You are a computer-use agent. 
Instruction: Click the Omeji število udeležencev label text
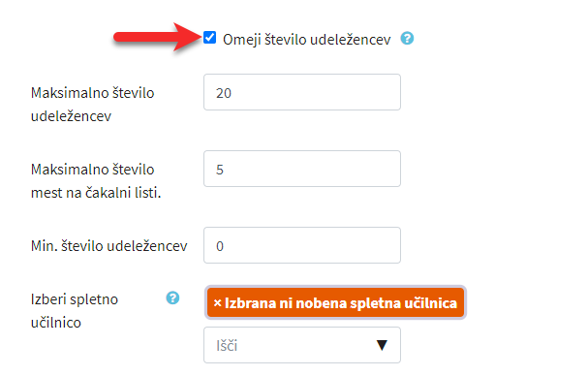pyautogui.click(x=307, y=40)
